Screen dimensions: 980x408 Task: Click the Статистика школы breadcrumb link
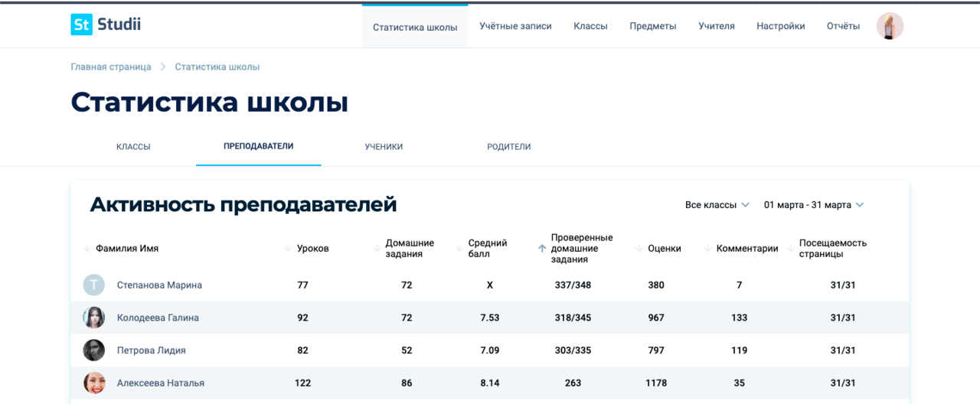pos(217,67)
